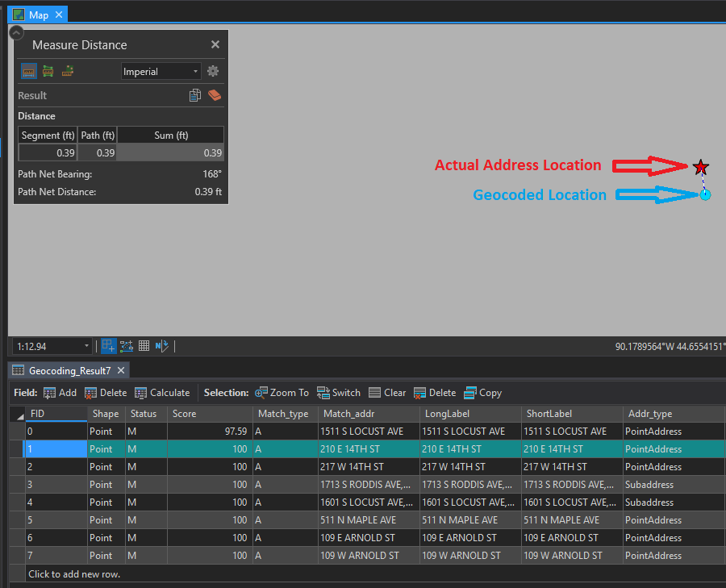
Task: Select the Score column header
Action: (x=210, y=414)
